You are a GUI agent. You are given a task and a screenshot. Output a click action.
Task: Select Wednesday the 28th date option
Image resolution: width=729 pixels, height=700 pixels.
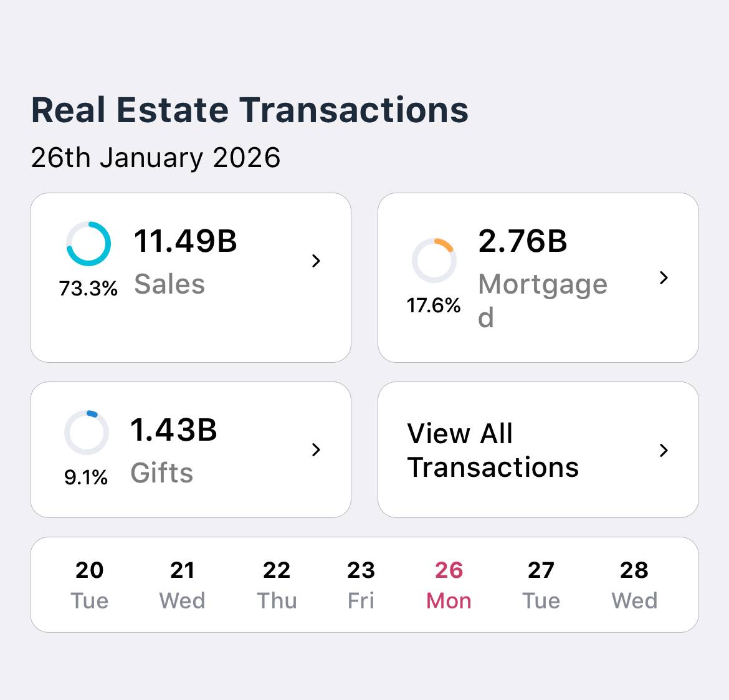[634, 584]
